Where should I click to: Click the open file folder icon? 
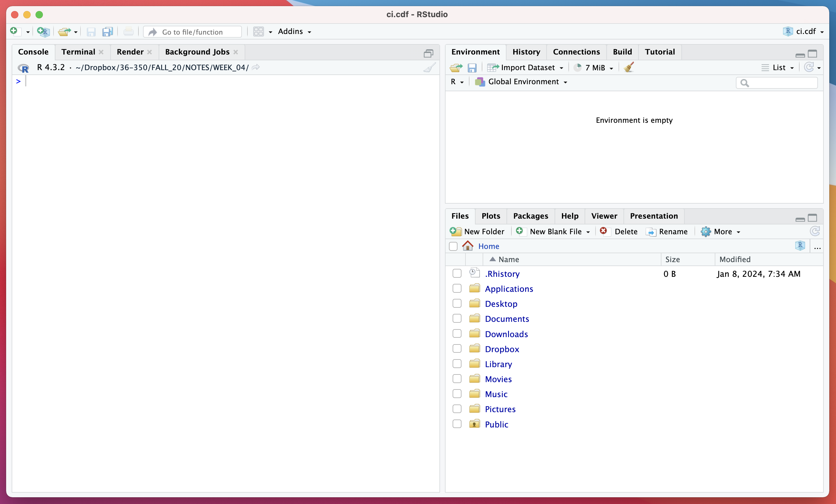tap(64, 32)
